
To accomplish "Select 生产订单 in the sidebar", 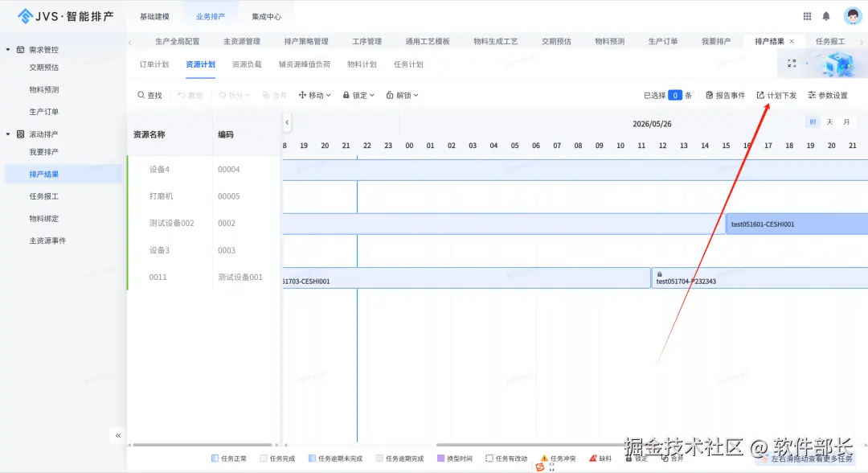I will point(43,112).
